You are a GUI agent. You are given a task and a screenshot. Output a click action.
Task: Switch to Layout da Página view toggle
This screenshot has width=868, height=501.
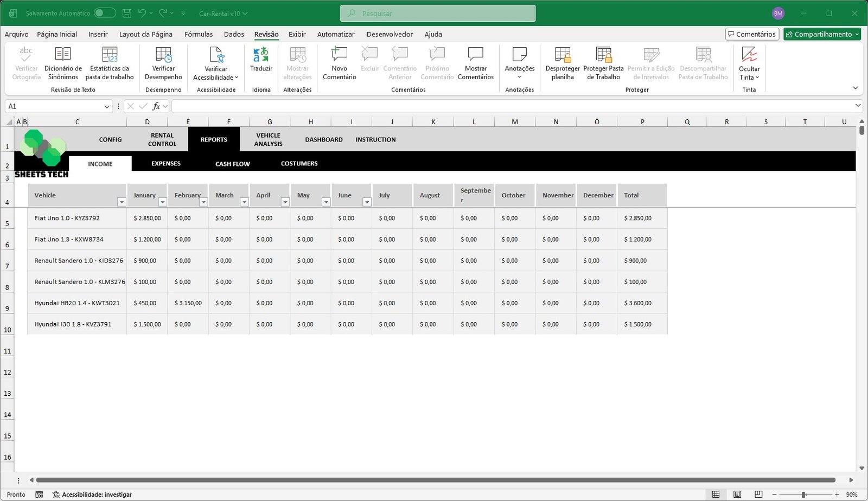(737, 494)
